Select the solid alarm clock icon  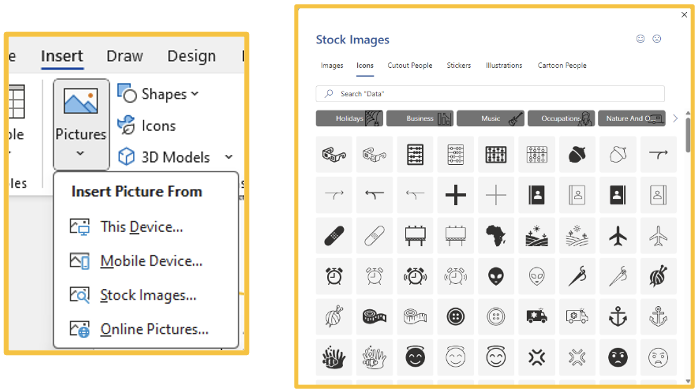pyautogui.click(x=334, y=276)
